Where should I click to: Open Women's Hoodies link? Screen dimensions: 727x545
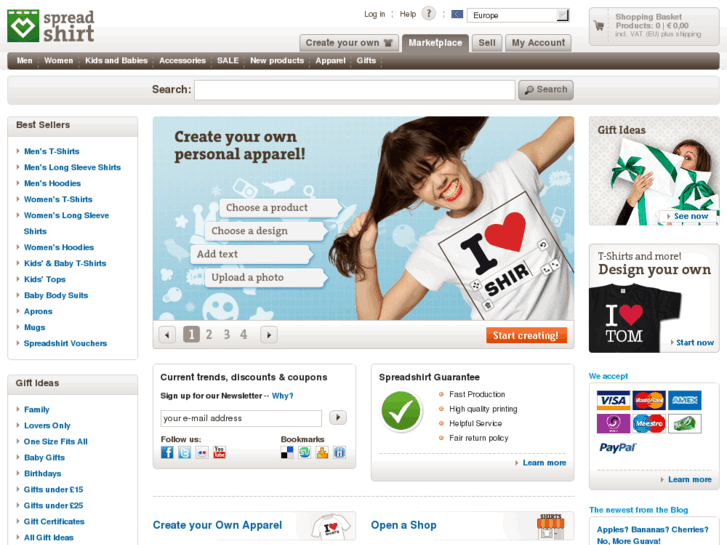point(59,247)
